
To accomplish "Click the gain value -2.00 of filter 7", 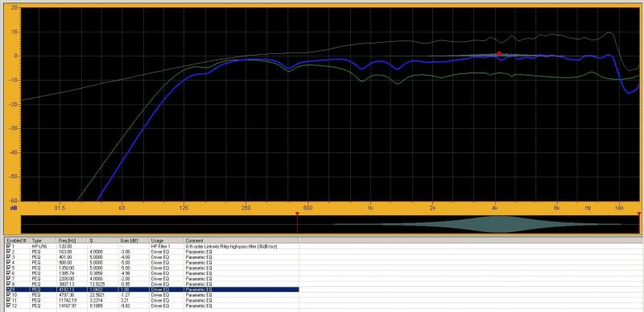I will coord(125,279).
